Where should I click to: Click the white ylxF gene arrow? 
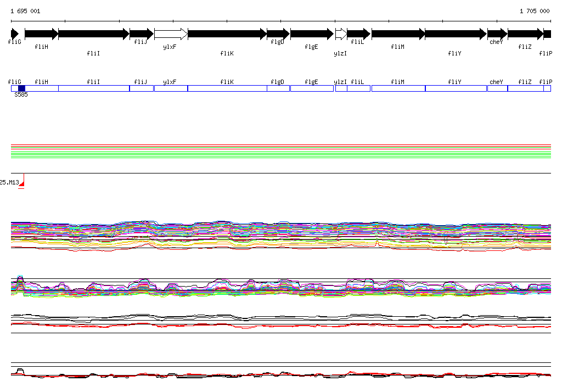171,34
